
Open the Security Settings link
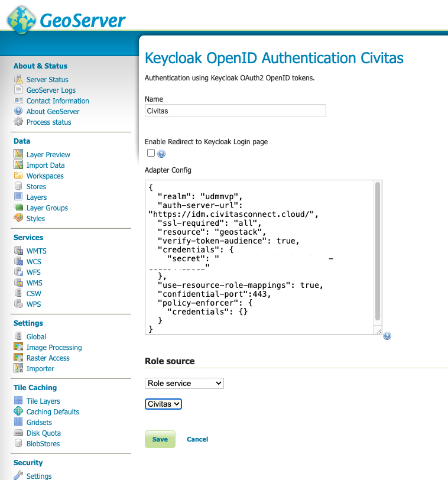click(x=39, y=476)
